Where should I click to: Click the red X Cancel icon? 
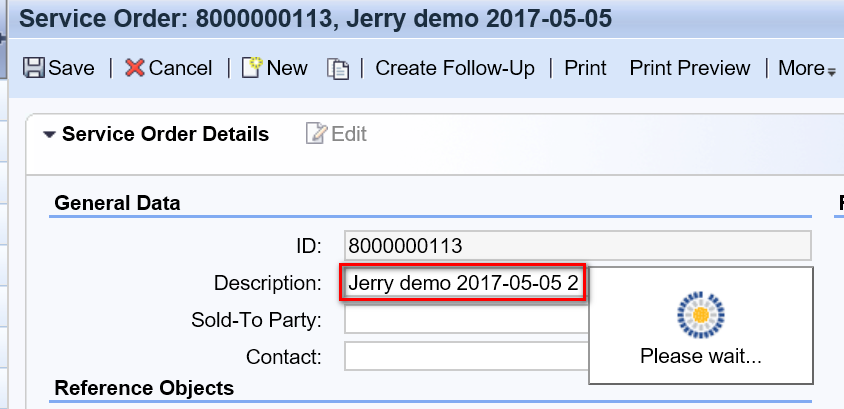pyautogui.click(x=135, y=68)
